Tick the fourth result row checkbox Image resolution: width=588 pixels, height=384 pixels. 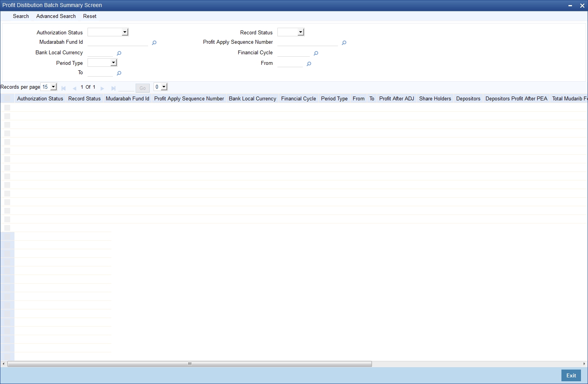(x=7, y=133)
